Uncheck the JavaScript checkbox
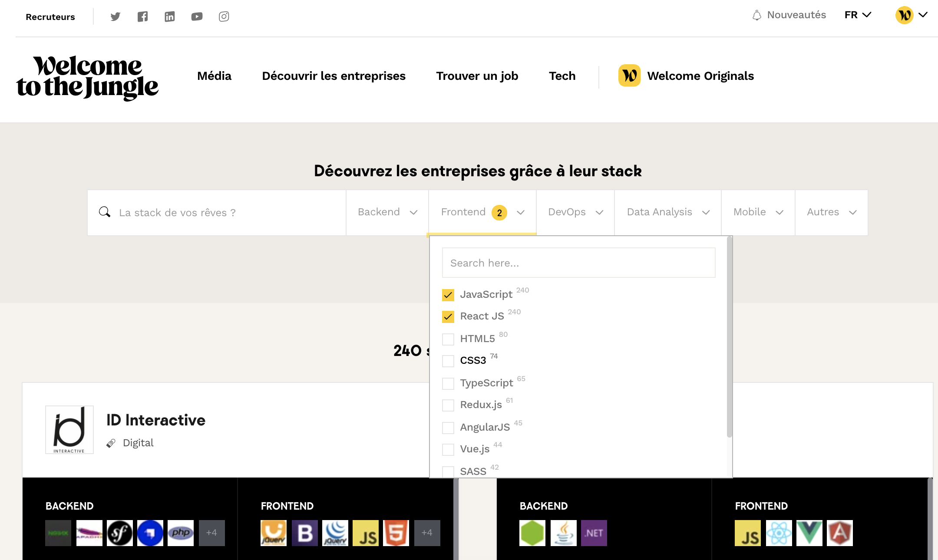This screenshot has width=938, height=560. click(x=448, y=295)
